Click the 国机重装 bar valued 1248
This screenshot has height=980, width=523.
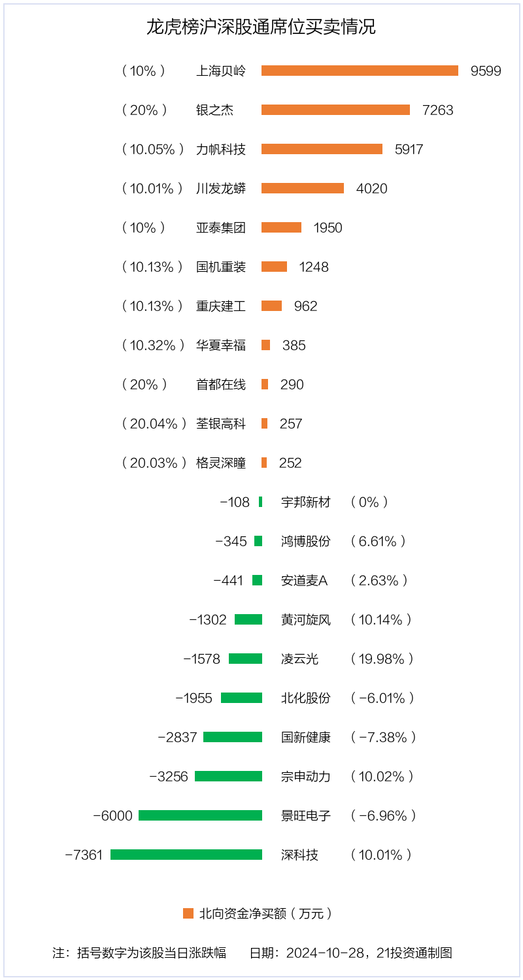[x=274, y=267]
